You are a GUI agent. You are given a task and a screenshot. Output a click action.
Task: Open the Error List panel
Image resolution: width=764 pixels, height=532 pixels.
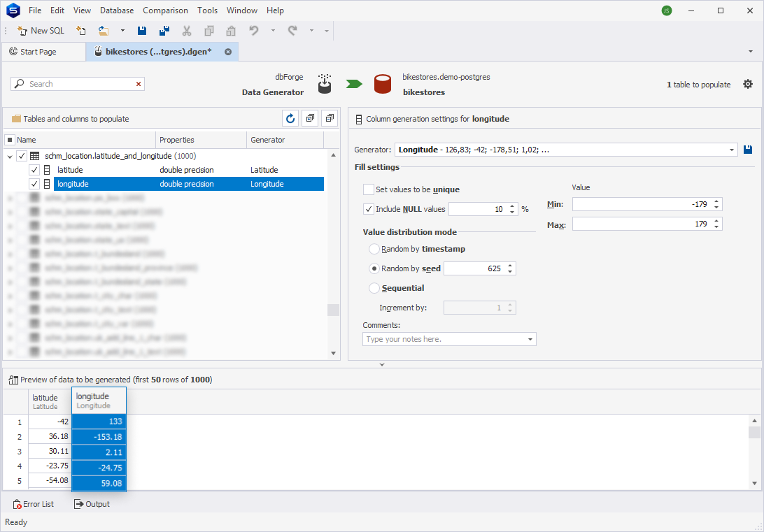pyautogui.click(x=33, y=504)
